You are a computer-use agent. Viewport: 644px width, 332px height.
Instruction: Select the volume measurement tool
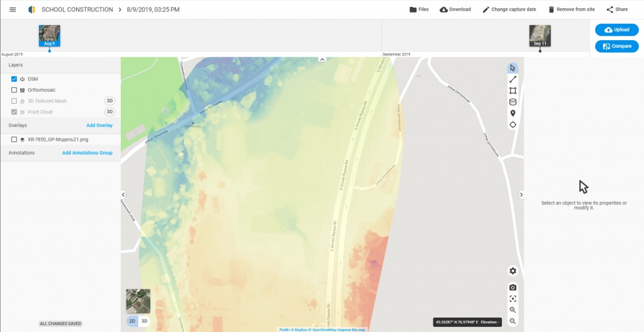click(x=513, y=102)
